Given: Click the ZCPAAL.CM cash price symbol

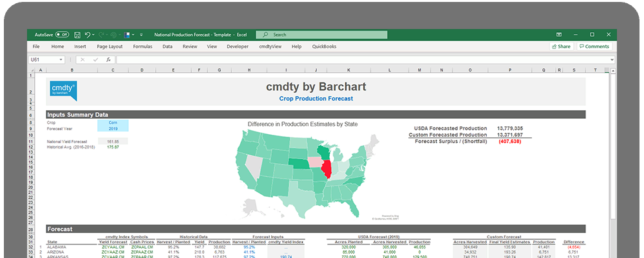Looking at the screenshot, I should pyautogui.click(x=142, y=247).
